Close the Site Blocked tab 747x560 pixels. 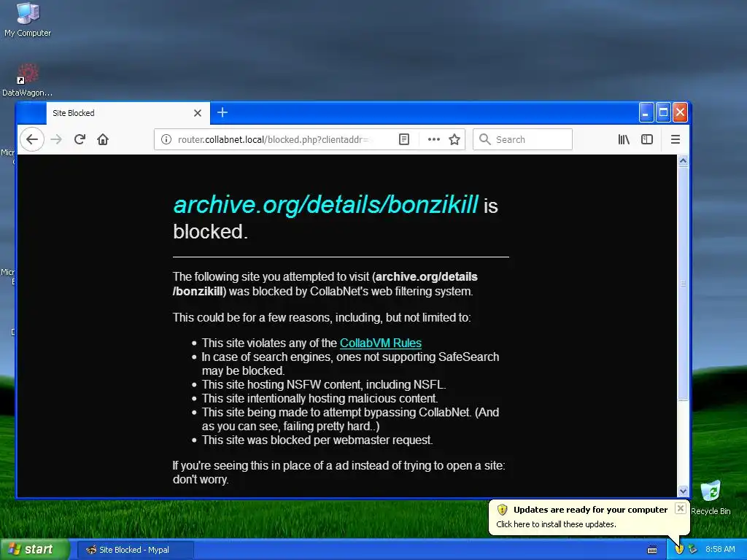point(198,113)
